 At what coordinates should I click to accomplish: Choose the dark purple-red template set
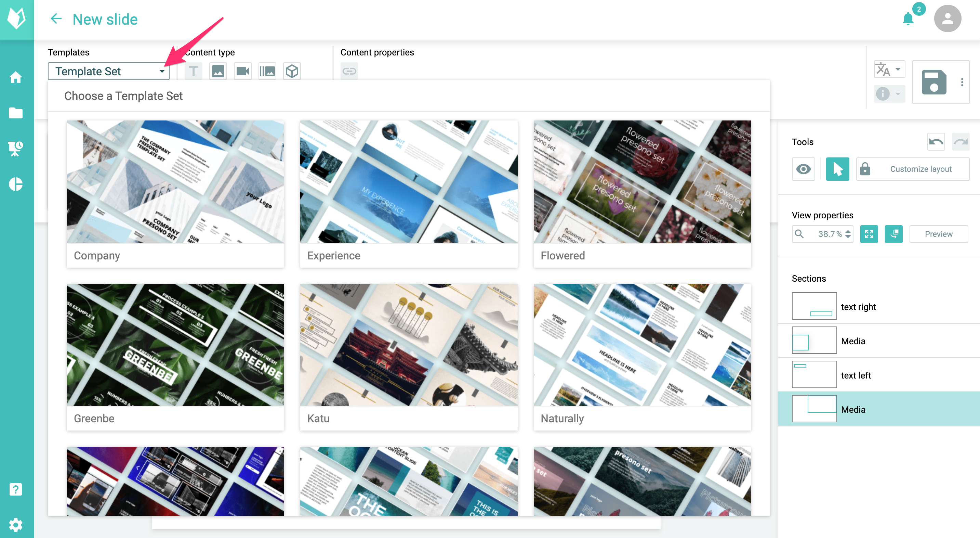point(175,481)
